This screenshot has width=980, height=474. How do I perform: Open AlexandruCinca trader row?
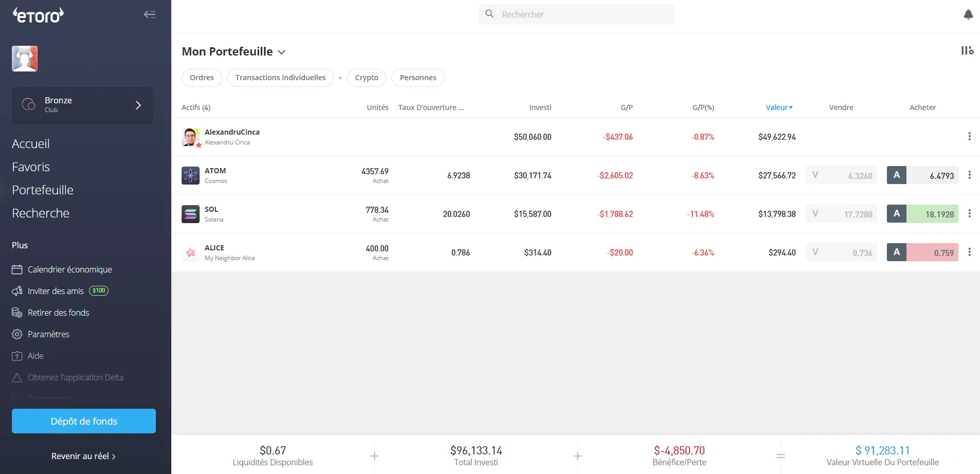[575, 137]
